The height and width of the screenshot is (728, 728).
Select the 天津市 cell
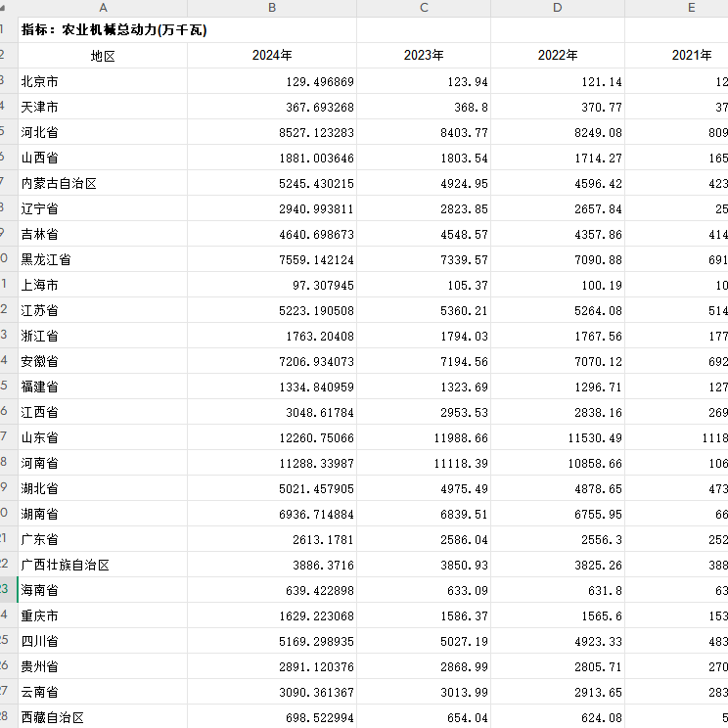[x=103, y=107]
